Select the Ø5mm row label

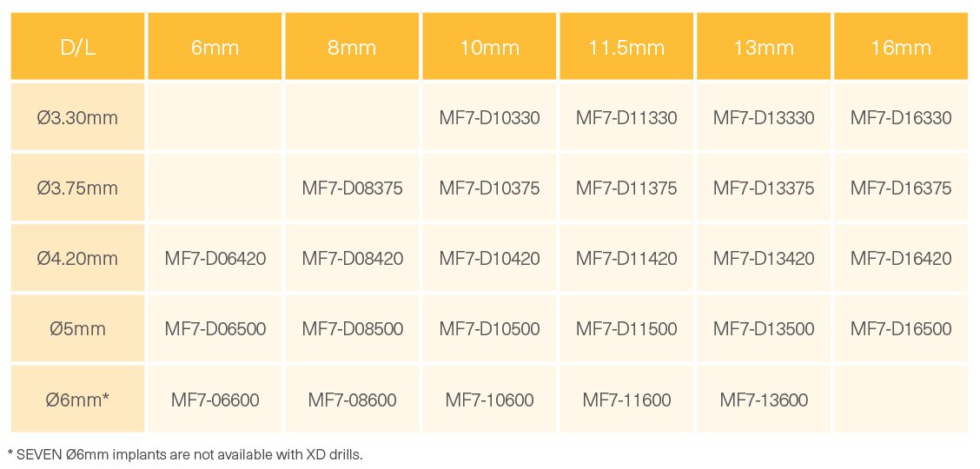(78, 328)
